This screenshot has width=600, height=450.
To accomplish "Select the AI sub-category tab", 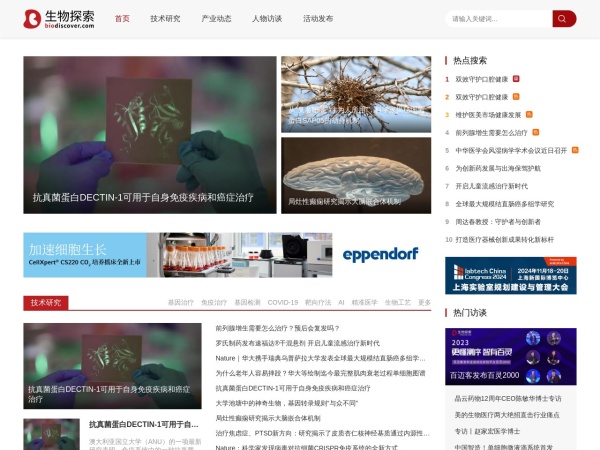I will 341,302.
